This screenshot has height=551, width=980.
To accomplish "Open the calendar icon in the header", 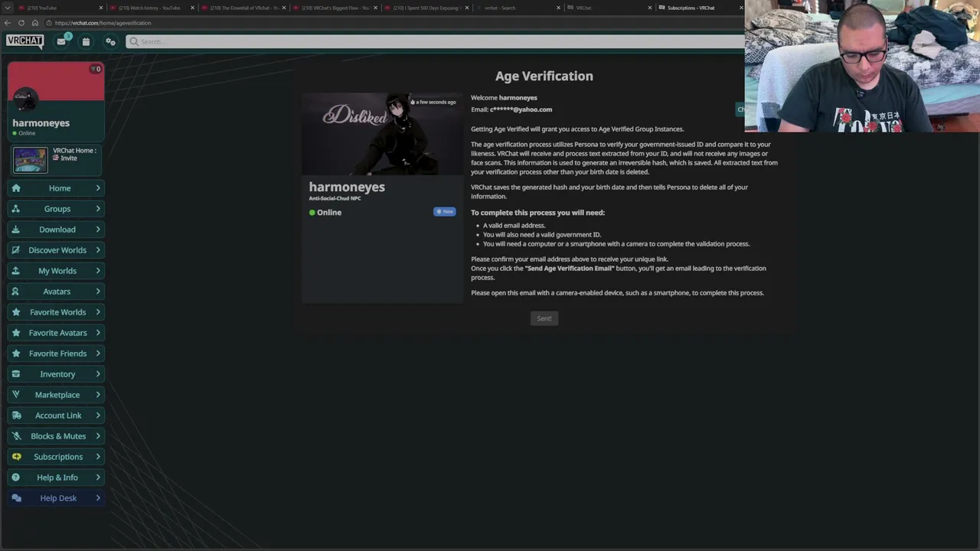I will [86, 41].
